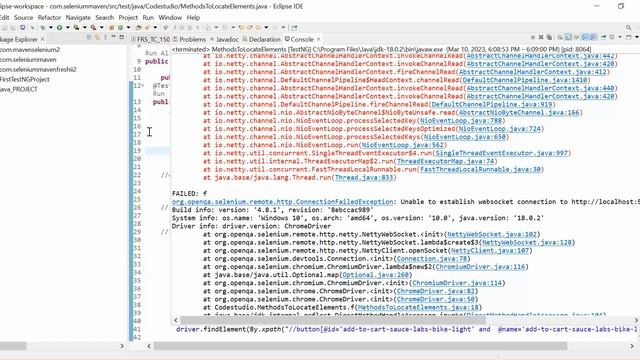
Task: Click the Open Console icon
Action: click(x=629, y=37)
